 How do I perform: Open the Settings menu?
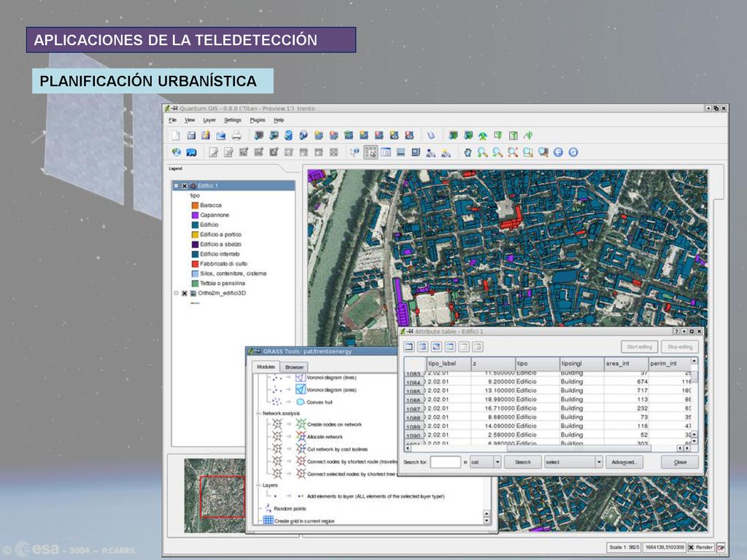click(x=233, y=120)
